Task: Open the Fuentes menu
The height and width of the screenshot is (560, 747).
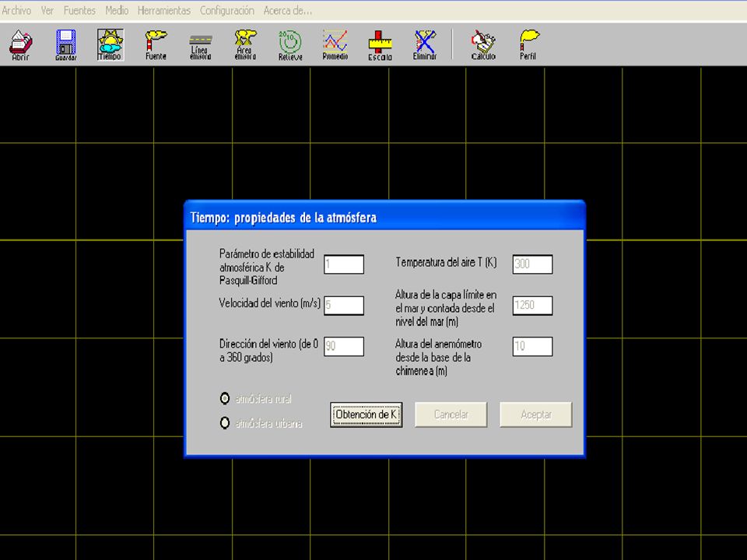Action: coord(79,10)
